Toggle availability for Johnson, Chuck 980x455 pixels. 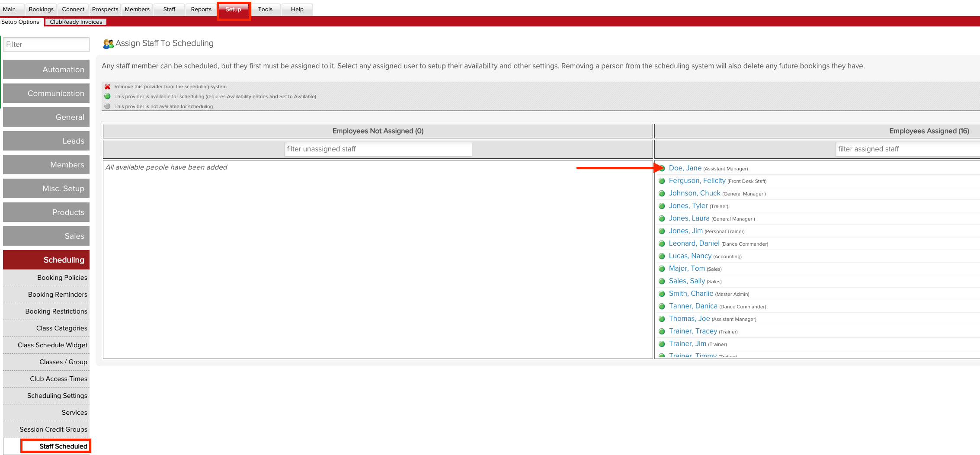point(662,193)
